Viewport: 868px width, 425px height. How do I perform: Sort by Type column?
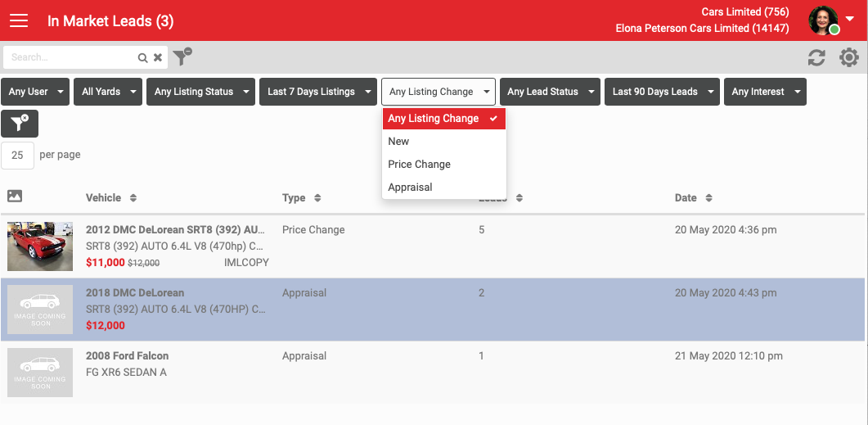click(x=301, y=198)
